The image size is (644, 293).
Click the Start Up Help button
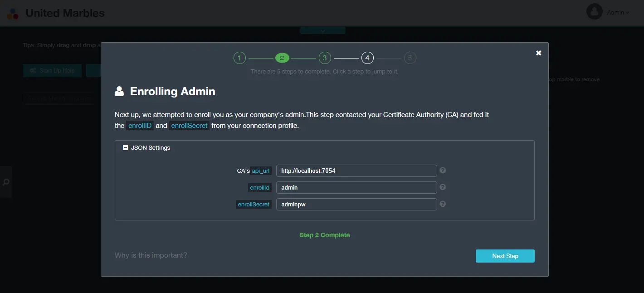pos(52,70)
